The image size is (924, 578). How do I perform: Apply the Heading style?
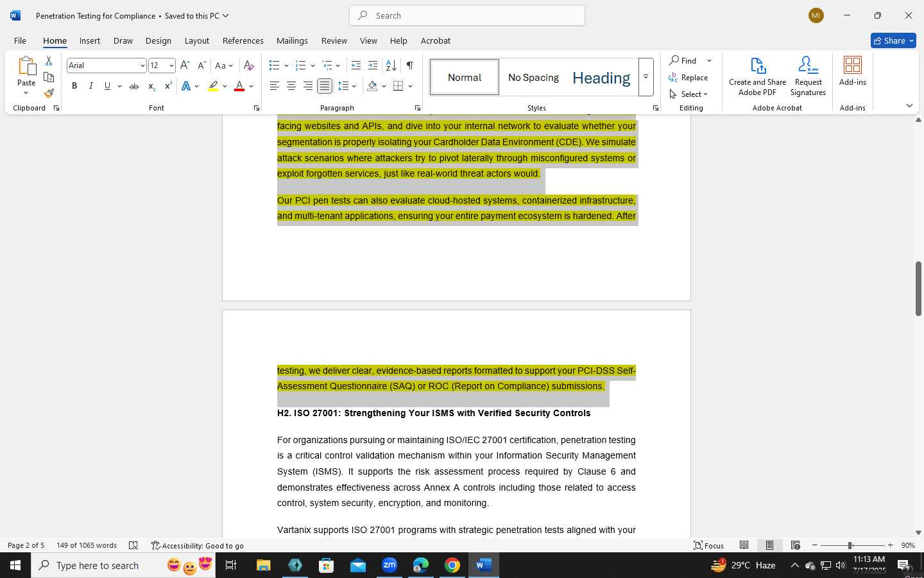pos(601,77)
